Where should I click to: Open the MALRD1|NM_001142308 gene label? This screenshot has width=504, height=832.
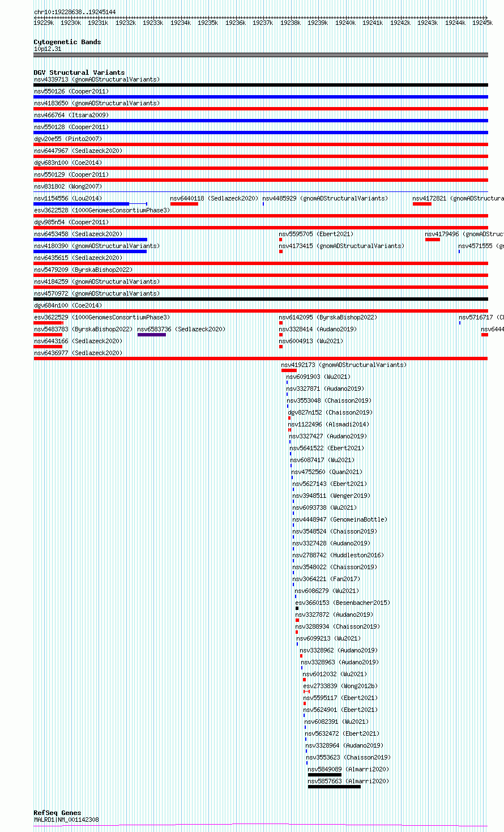(x=66, y=820)
